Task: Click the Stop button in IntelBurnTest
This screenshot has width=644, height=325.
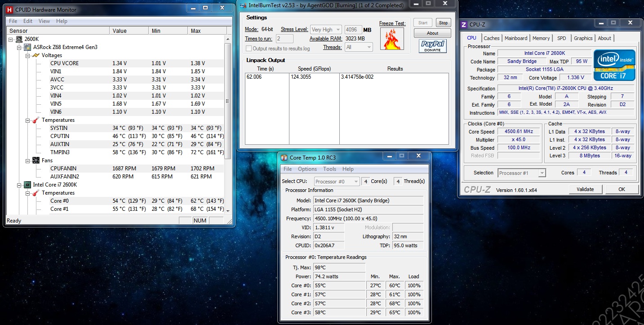Action: tap(443, 23)
